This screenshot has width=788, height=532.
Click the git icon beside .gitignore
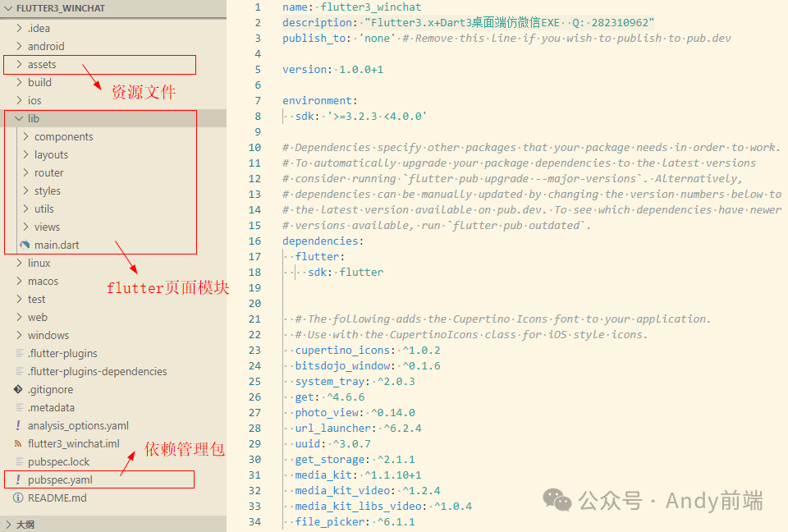point(18,389)
